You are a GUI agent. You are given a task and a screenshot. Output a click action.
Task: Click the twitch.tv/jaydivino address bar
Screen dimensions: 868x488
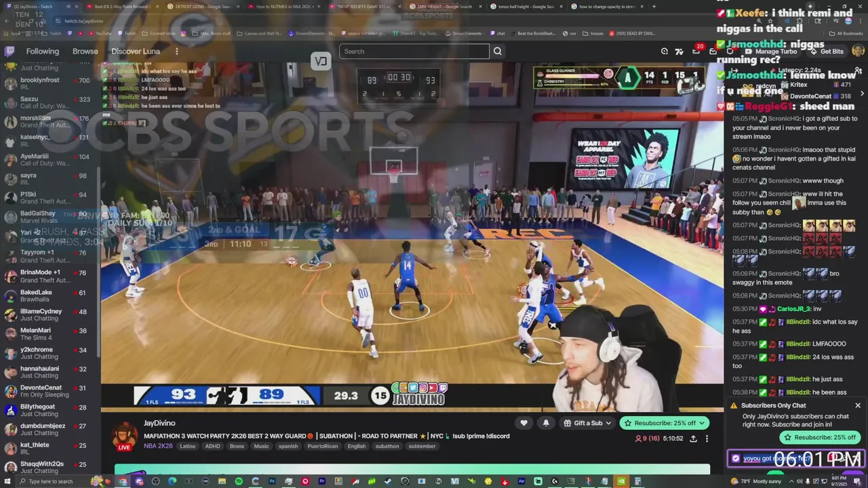[84, 21]
